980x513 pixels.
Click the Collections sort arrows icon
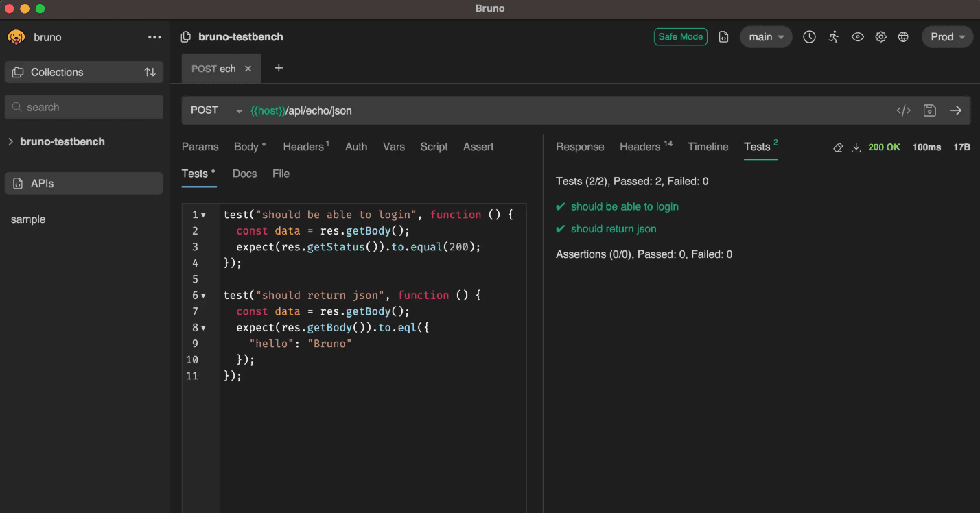[x=150, y=72]
